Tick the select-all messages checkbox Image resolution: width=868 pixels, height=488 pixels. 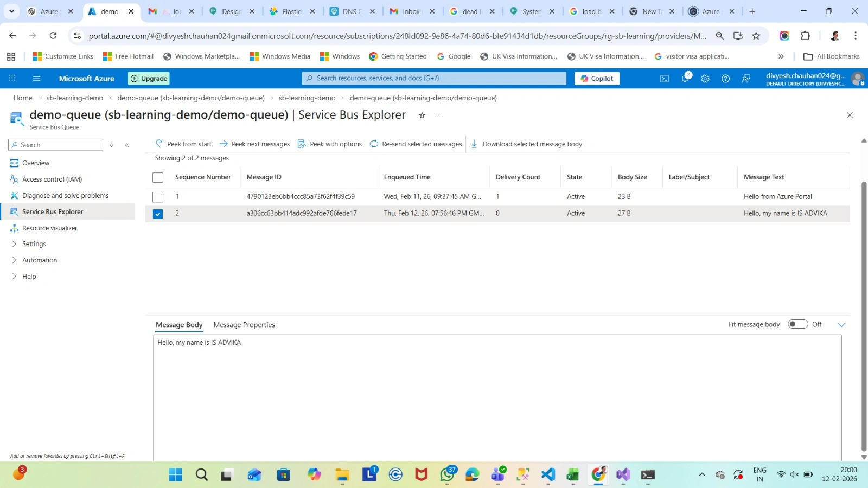tap(158, 177)
